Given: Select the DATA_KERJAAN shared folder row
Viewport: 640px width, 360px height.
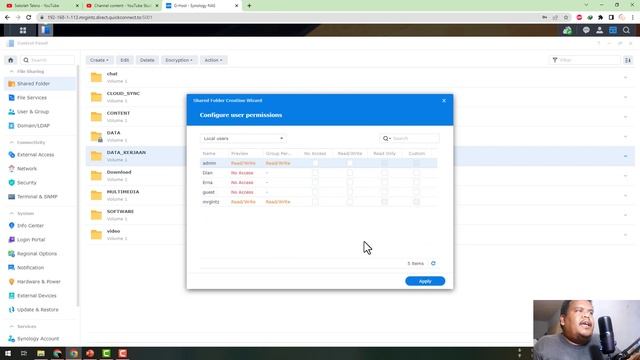Looking at the screenshot, I should tap(360, 156).
